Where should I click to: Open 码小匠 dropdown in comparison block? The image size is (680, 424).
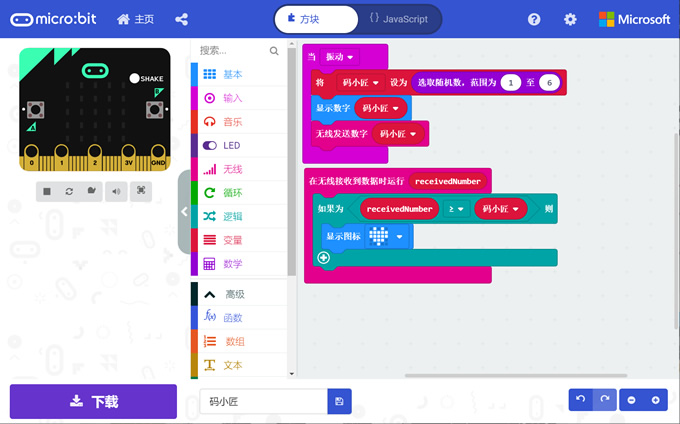point(500,209)
